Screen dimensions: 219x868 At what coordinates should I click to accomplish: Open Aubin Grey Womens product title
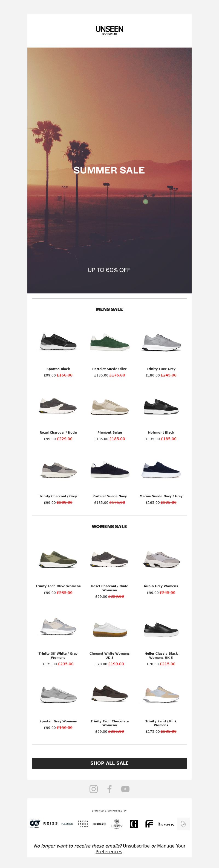coord(161,586)
